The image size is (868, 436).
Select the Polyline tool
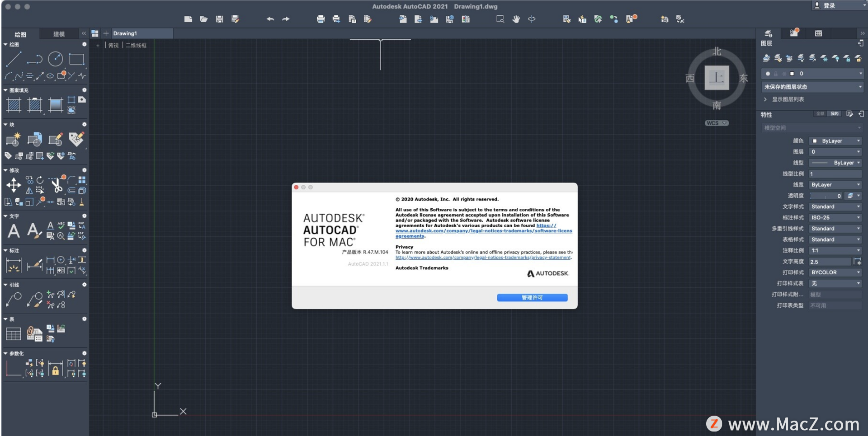coord(34,59)
